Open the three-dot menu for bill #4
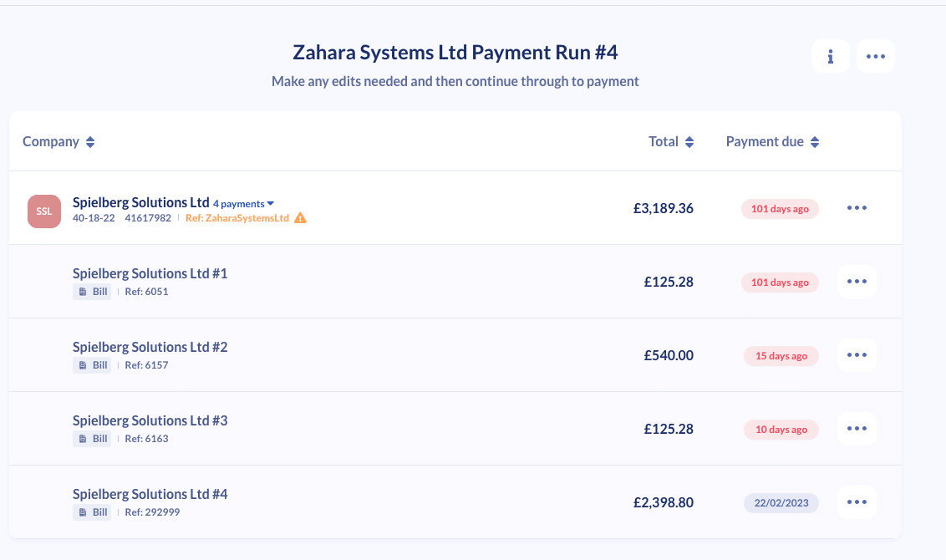Screen dimensions: 946x560 (857, 502)
